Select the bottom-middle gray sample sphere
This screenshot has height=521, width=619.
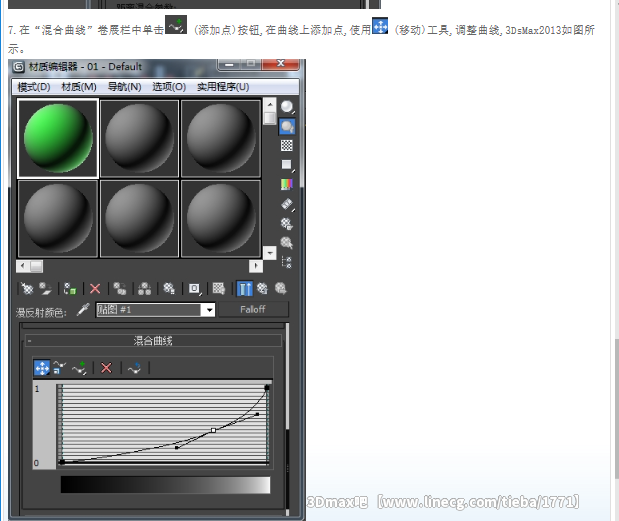tap(139, 219)
